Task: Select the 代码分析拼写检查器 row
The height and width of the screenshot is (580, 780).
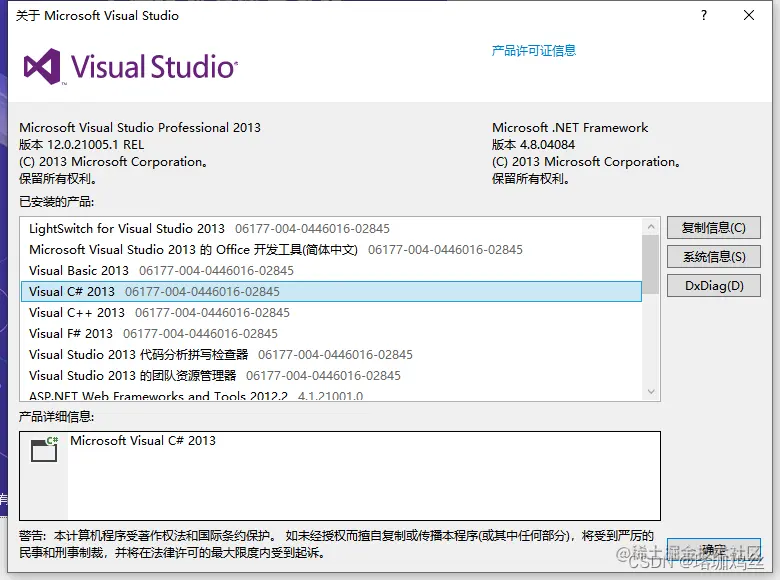Action: coord(331,354)
